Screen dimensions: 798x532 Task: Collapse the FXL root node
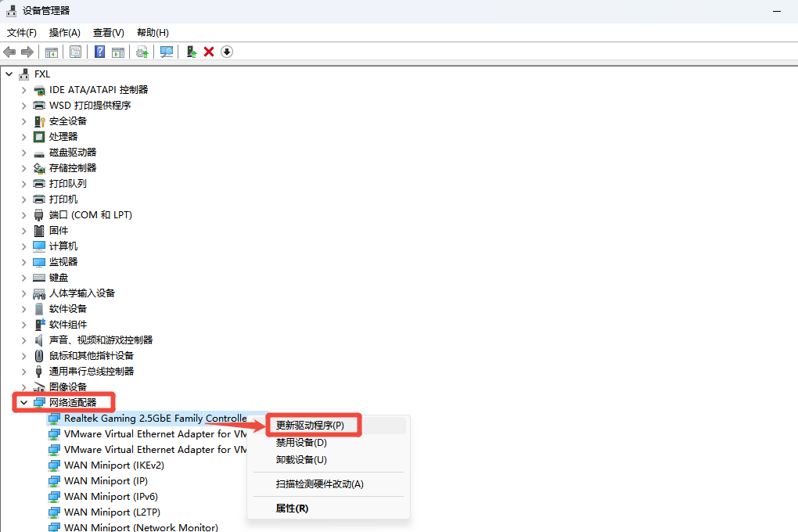[x=9, y=74]
